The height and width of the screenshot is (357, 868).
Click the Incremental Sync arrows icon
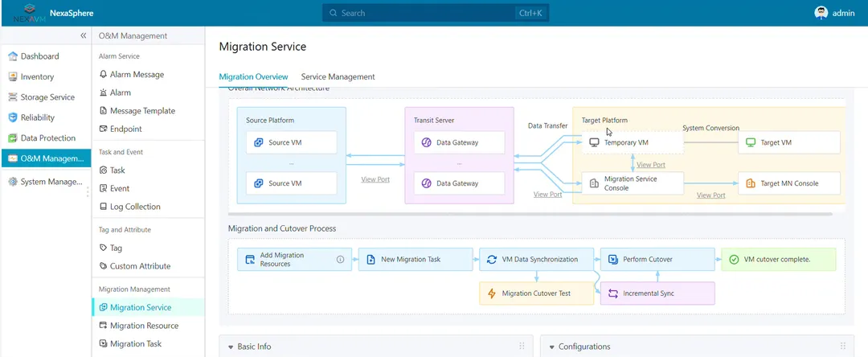pos(612,293)
